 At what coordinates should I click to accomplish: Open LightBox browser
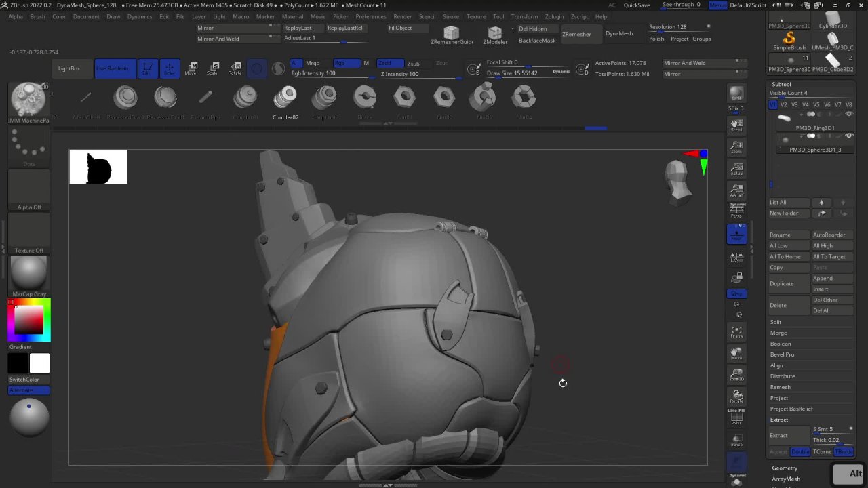click(69, 68)
